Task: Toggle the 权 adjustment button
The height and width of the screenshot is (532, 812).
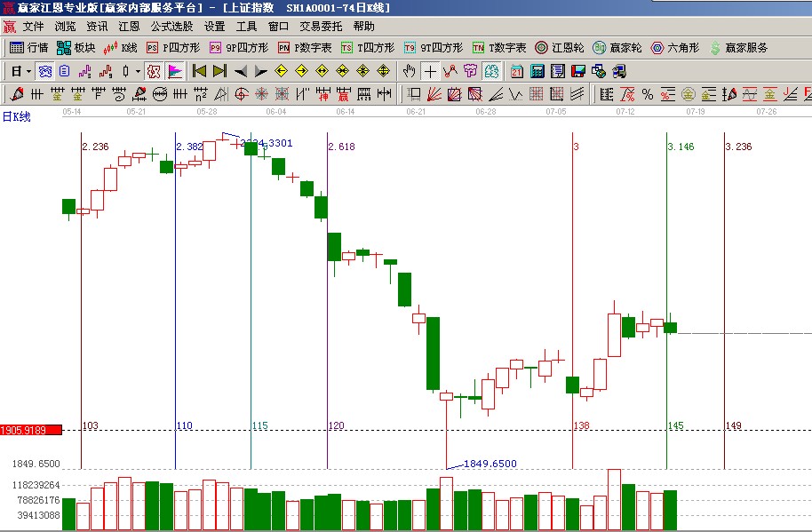Action: pyautogui.click(x=154, y=70)
